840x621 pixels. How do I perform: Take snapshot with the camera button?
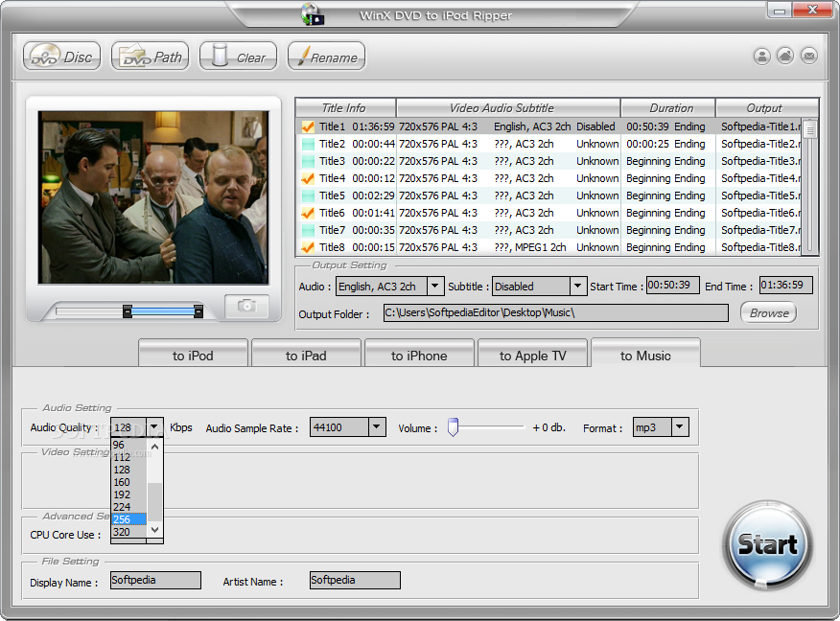246,306
